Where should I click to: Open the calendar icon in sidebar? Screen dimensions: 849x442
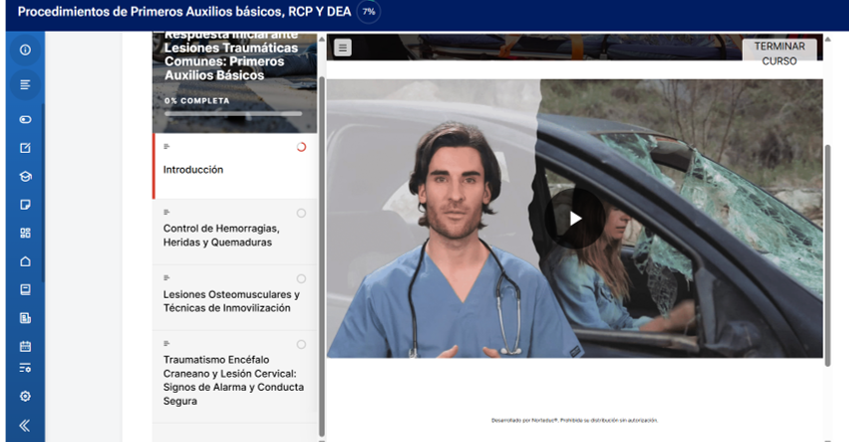click(25, 346)
